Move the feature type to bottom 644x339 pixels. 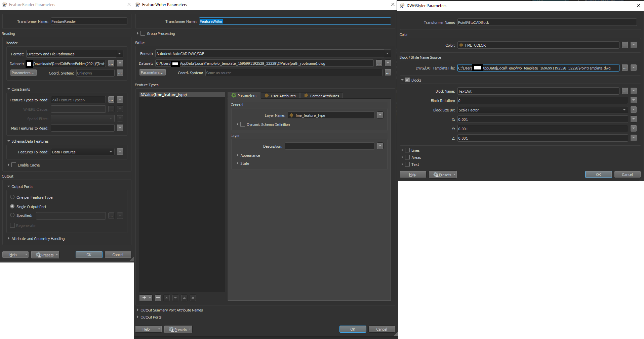[193, 298]
